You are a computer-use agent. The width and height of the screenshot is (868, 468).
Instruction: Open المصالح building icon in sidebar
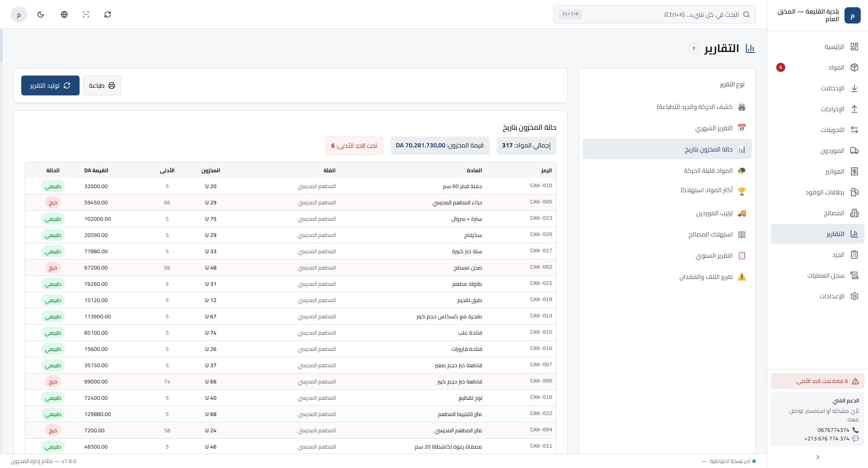(x=854, y=213)
